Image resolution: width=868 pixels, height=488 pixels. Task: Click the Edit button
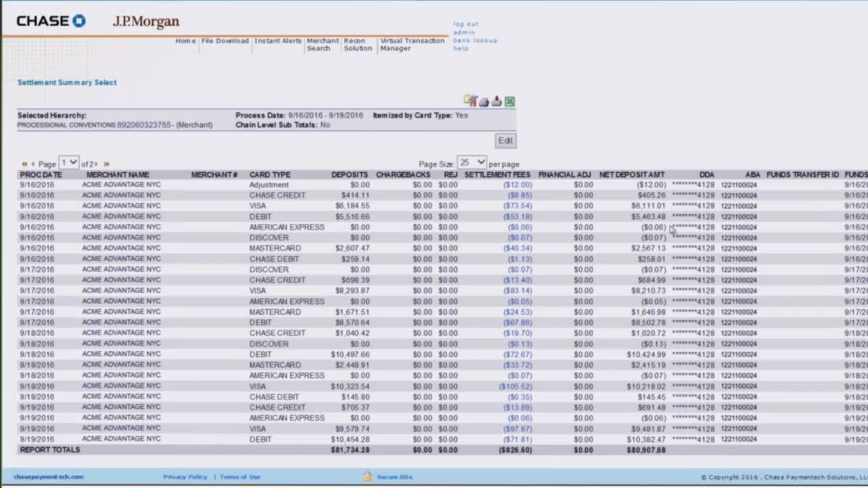pos(506,140)
